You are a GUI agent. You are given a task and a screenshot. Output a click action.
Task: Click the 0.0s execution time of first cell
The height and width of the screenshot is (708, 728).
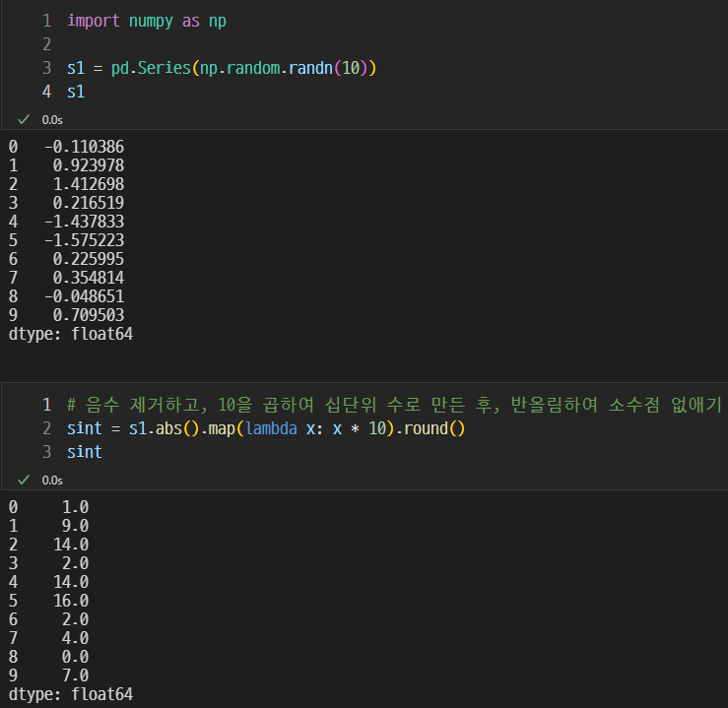pos(52,120)
